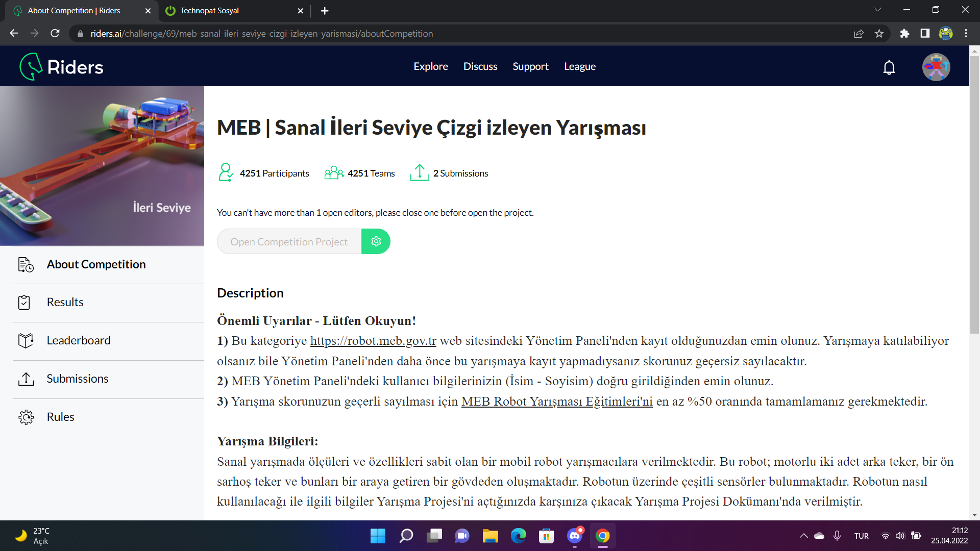The width and height of the screenshot is (980, 551).
Task: Open the Rules gear icon
Action: click(x=25, y=417)
